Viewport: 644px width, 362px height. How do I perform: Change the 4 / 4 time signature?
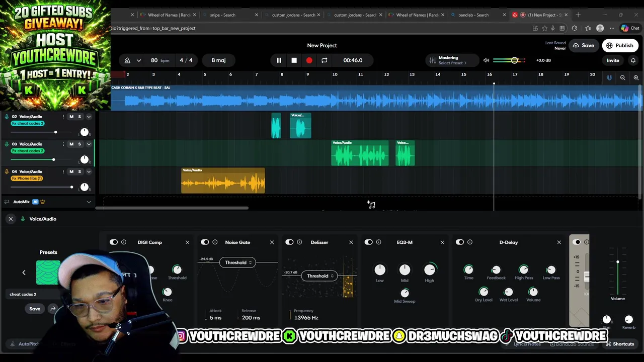[186, 60]
